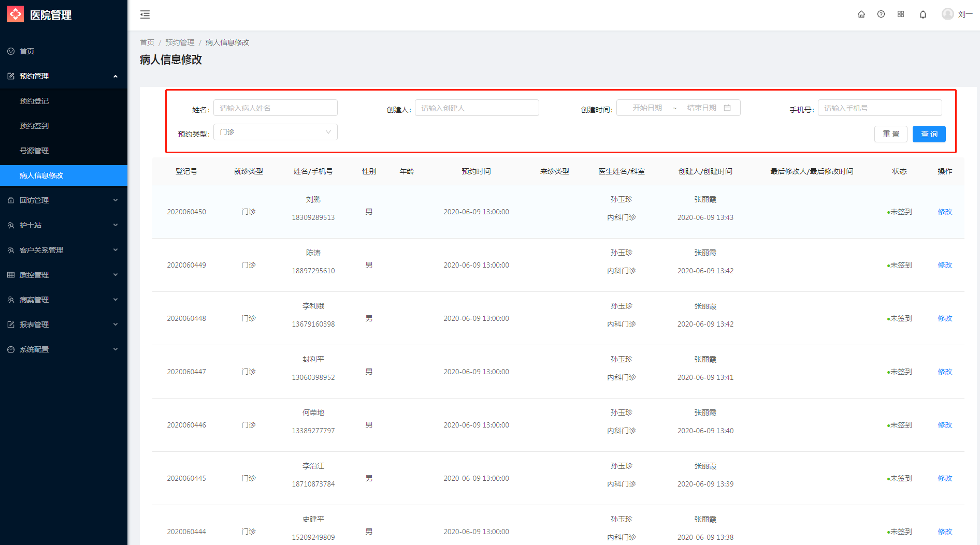Open the grid apps icon in the top bar
This screenshot has width=980, height=545.
click(x=901, y=14)
